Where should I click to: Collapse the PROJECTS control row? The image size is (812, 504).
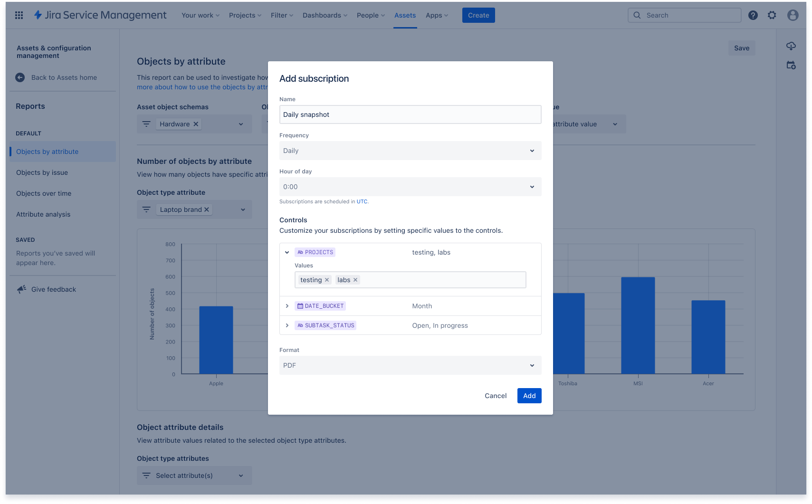[x=287, y=252]
